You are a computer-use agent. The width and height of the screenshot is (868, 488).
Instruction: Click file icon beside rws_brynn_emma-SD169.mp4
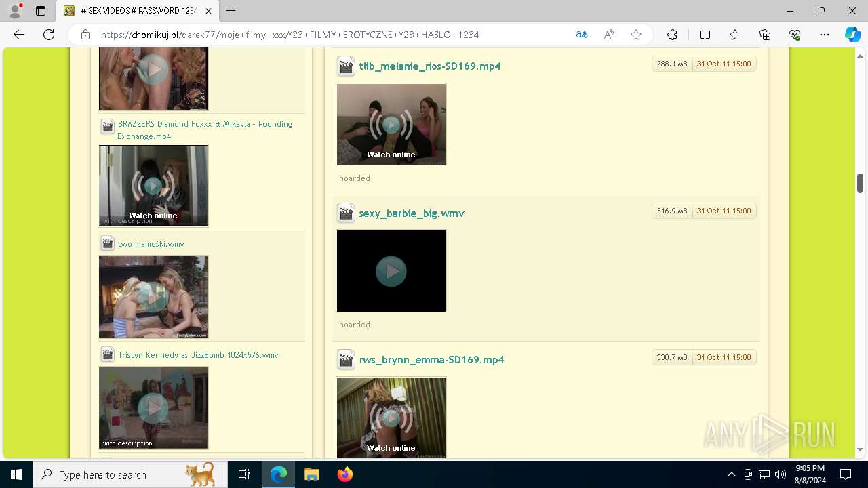(346, 360)
